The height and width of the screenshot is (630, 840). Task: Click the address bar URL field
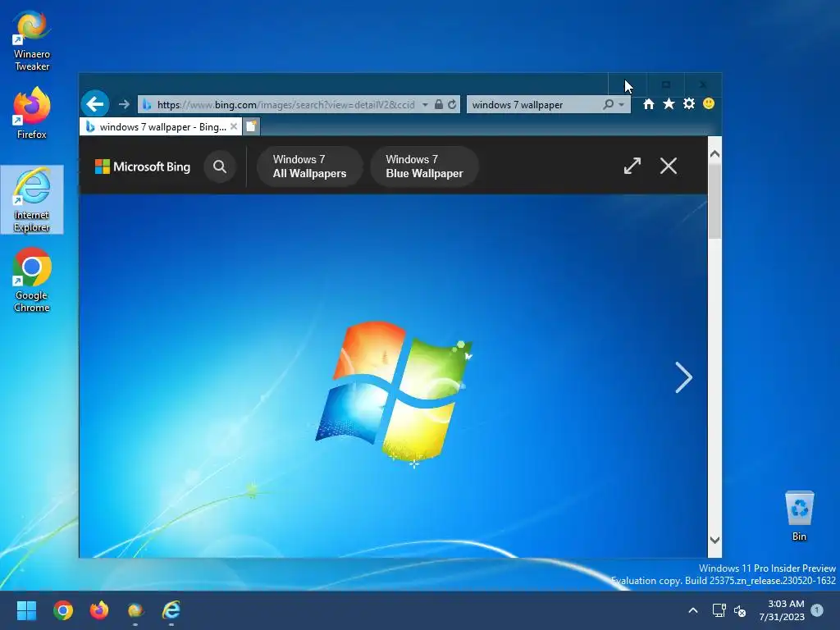coord(285,104)
